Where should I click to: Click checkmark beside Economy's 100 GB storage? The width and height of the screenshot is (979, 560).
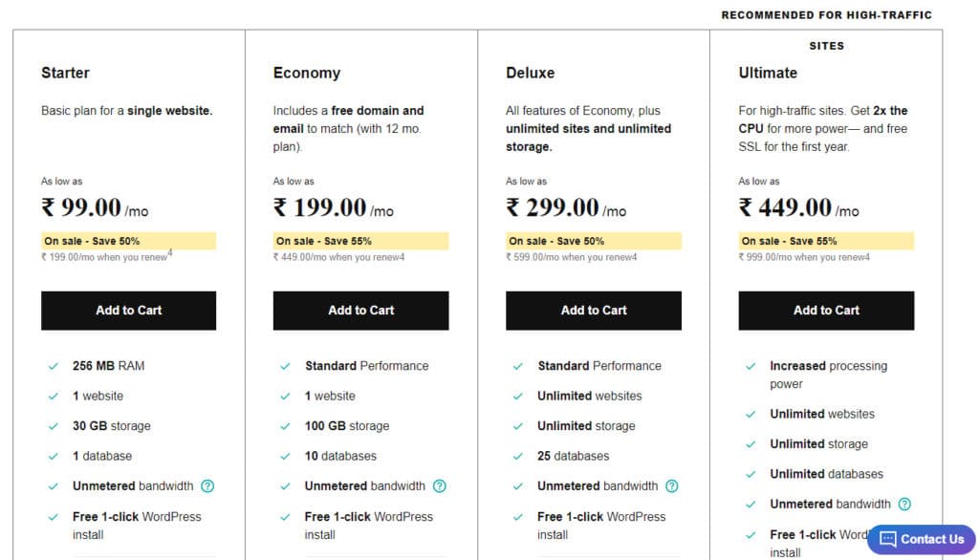pyautogui.click(x=285, y=426)
